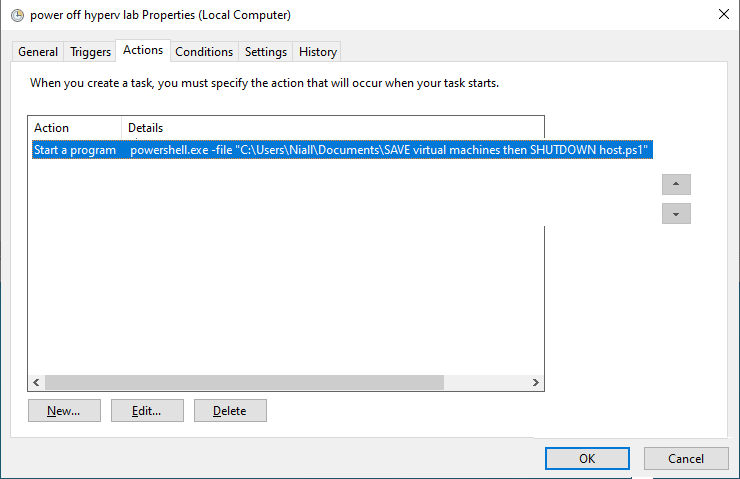Select the Start a program powershell.exe row
This screenshot has width=740, height=479.
coord(342,150)
